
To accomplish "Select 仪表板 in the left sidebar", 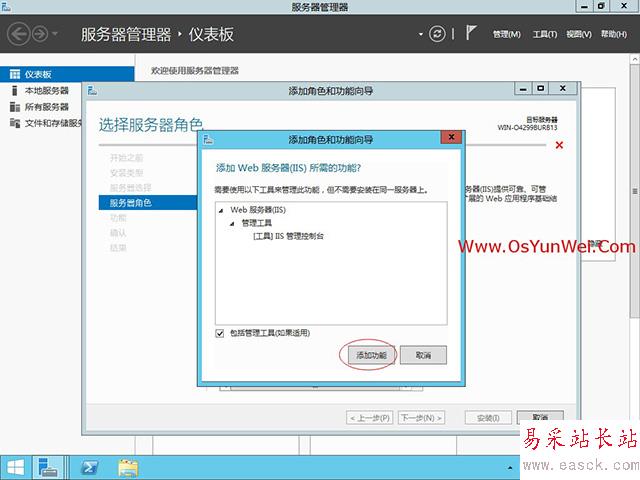I will point(67,74).
